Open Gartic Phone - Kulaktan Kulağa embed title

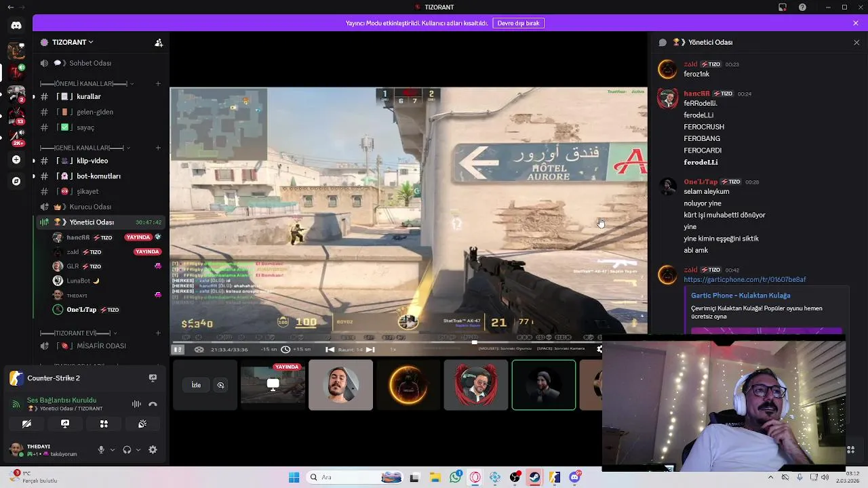coord(741,296)
